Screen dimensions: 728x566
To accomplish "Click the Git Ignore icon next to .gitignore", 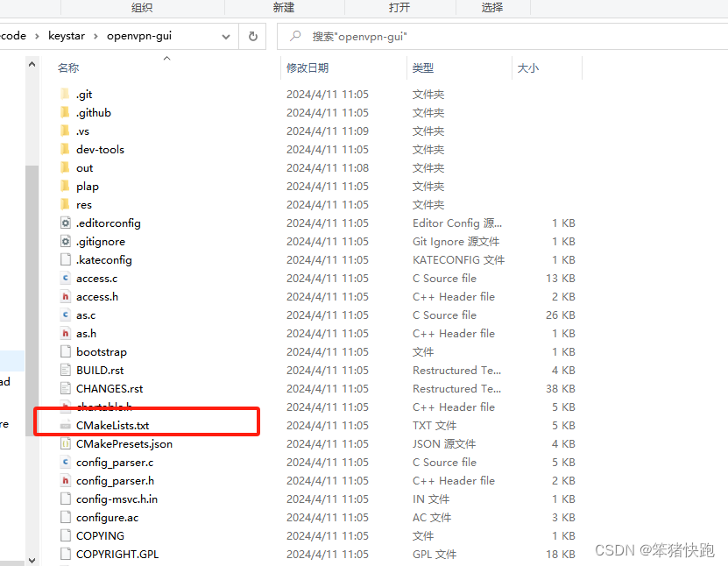I will coord(65,241).
